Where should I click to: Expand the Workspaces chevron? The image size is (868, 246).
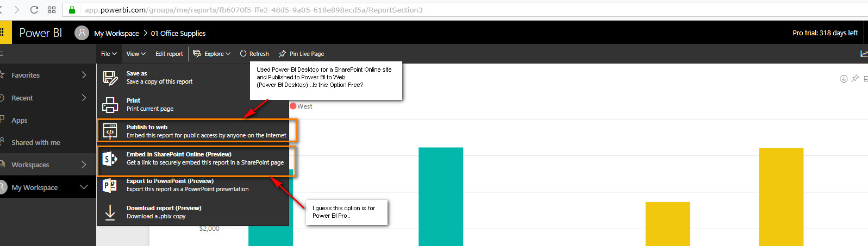pyautogui.click(x=84, y=165)
